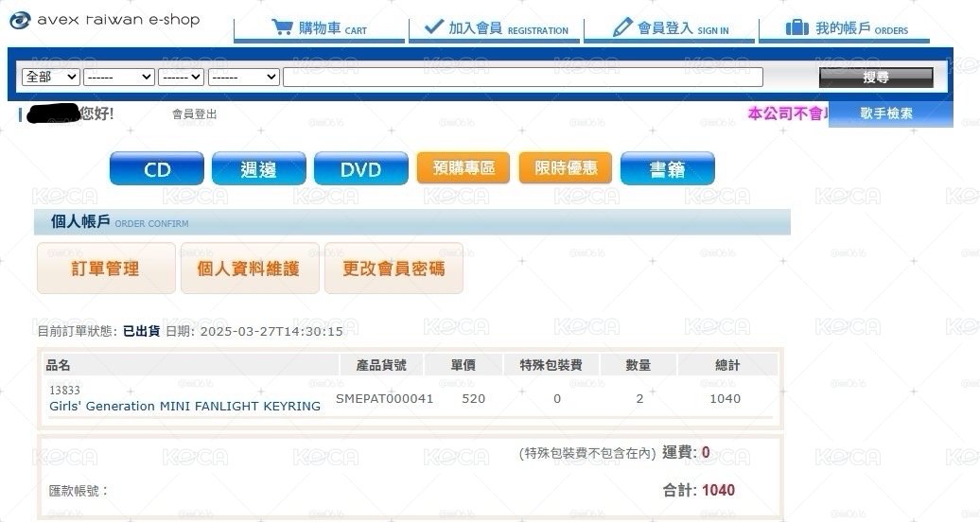Select the CD category button

[157, 168]
